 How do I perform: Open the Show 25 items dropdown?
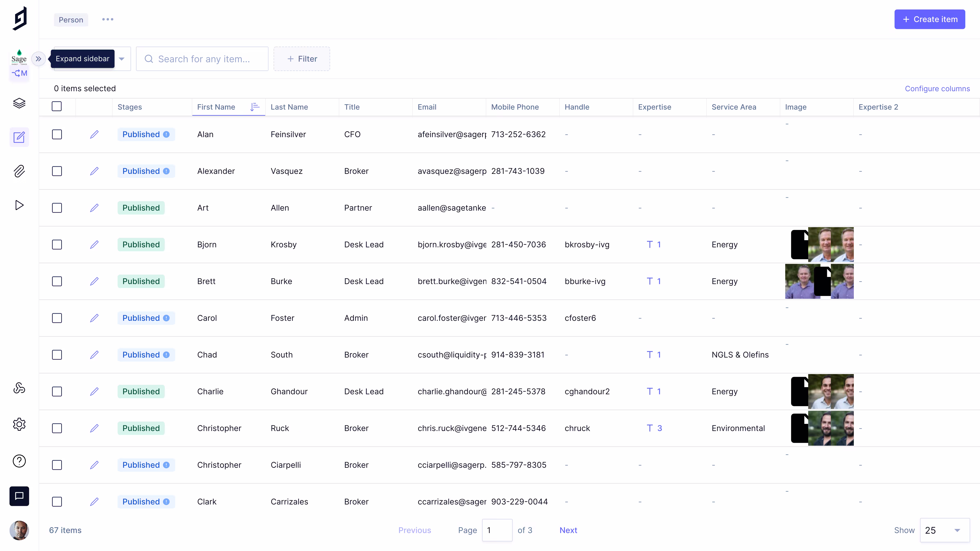(x=944, y=530)
